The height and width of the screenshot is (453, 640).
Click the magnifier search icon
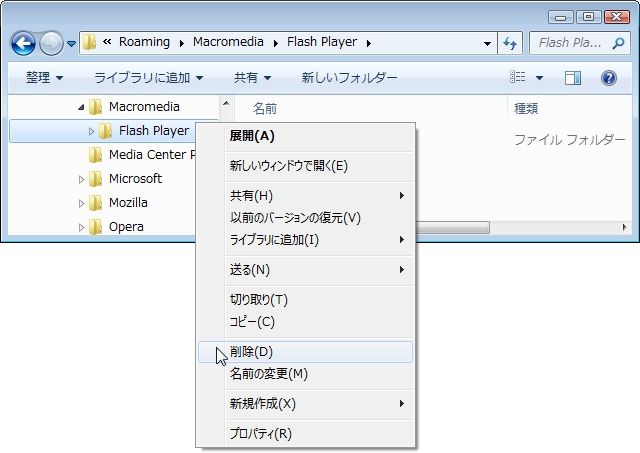tap(618, 43)
